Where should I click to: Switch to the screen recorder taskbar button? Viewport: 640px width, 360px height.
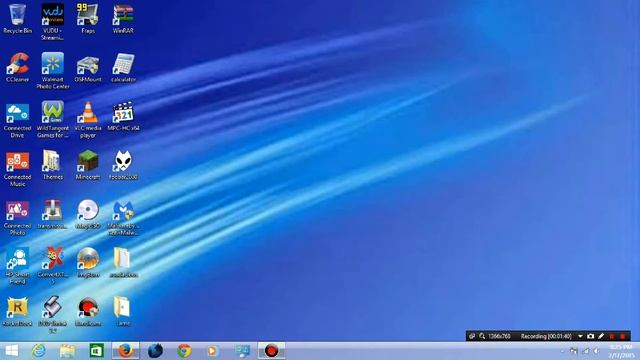tap(271, 351)
